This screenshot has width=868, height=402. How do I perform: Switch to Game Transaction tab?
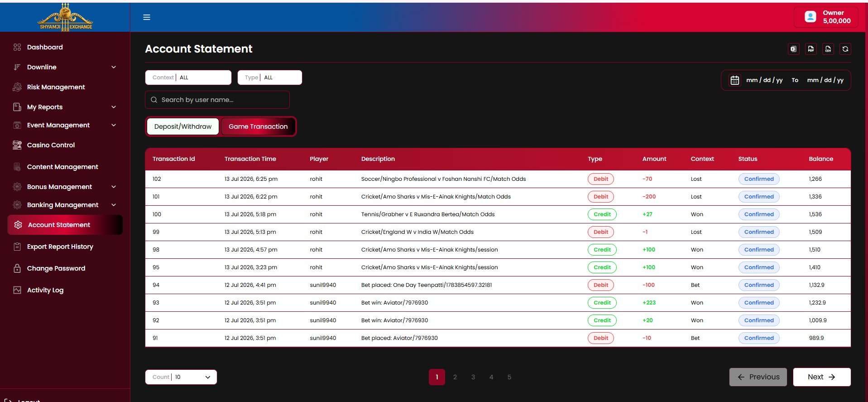point(258,126)
